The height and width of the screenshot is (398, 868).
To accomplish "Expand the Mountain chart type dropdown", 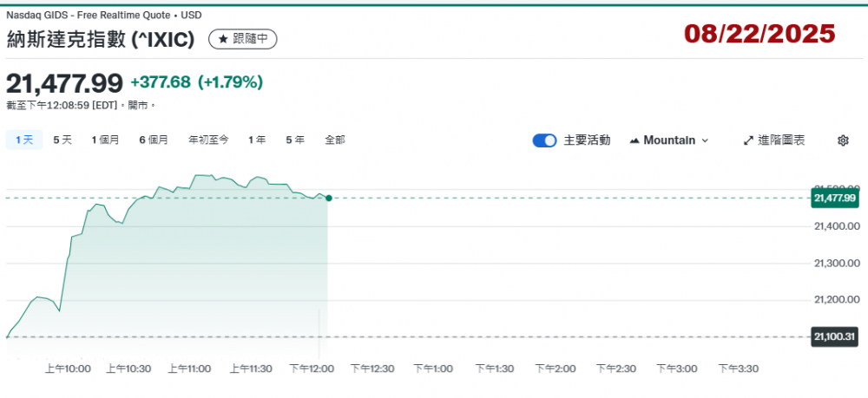I will click(668, 140).
